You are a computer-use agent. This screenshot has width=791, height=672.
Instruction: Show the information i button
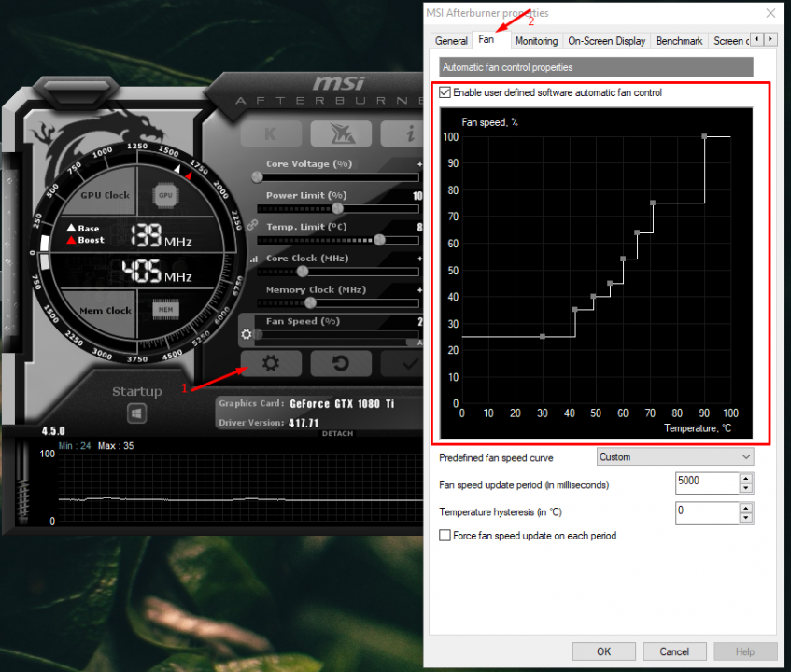[x=403, y=133]
